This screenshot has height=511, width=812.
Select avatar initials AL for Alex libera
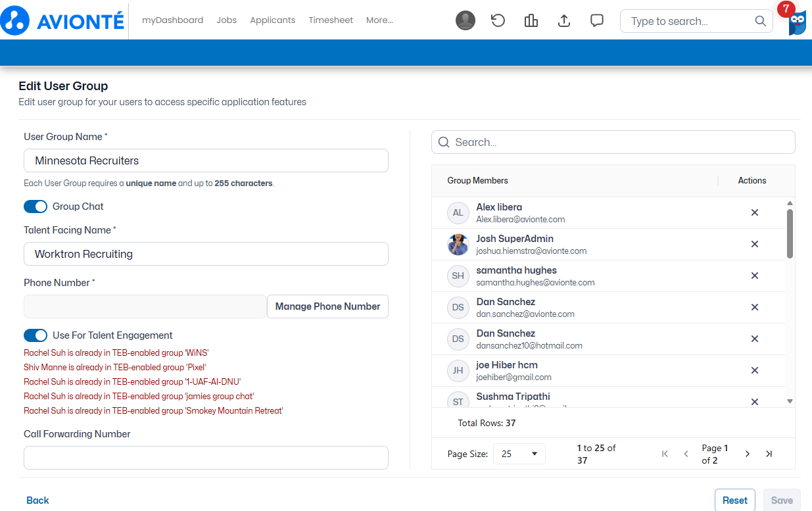pyautogui.click(x=458, y=212)
